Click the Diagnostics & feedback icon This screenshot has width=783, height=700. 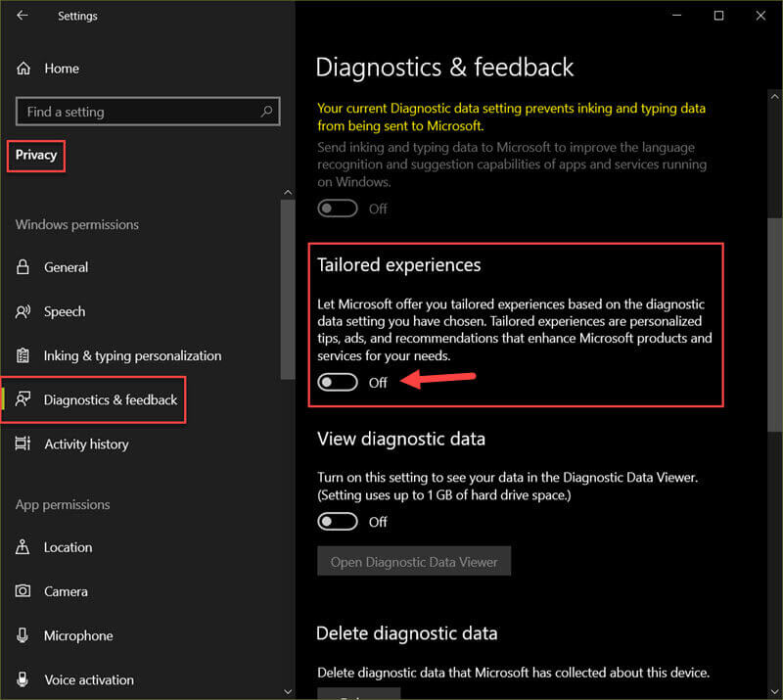point(23,399)
